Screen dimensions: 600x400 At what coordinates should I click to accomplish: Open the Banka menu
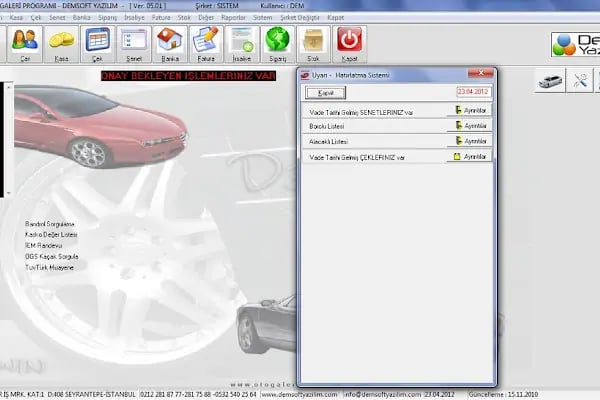(82, 18)
